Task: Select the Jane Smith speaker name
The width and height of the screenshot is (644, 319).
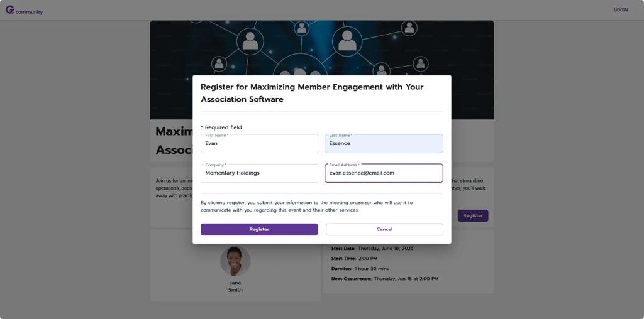Action: [235, 286]
